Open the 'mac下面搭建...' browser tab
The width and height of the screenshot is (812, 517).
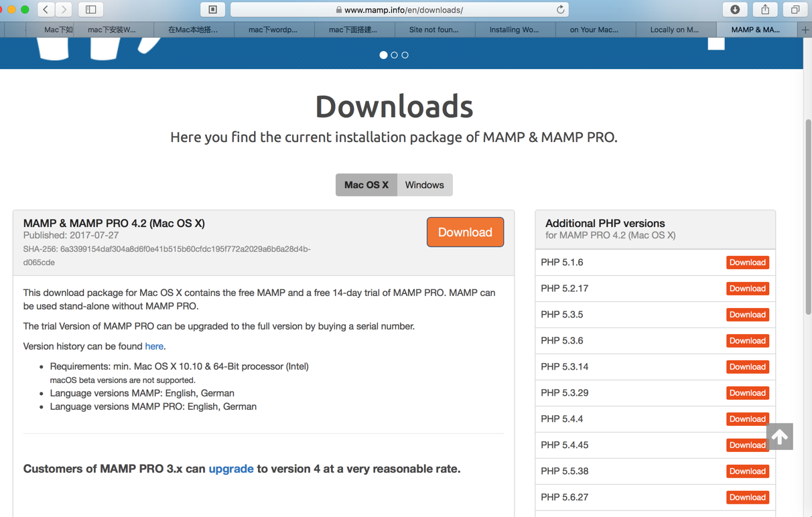pyautogui.click(x=354, y=29)
